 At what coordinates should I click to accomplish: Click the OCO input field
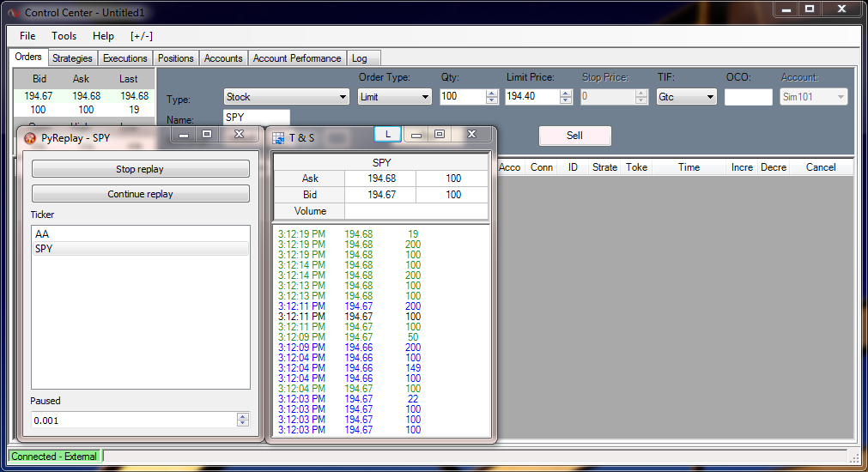pos(748,97)
